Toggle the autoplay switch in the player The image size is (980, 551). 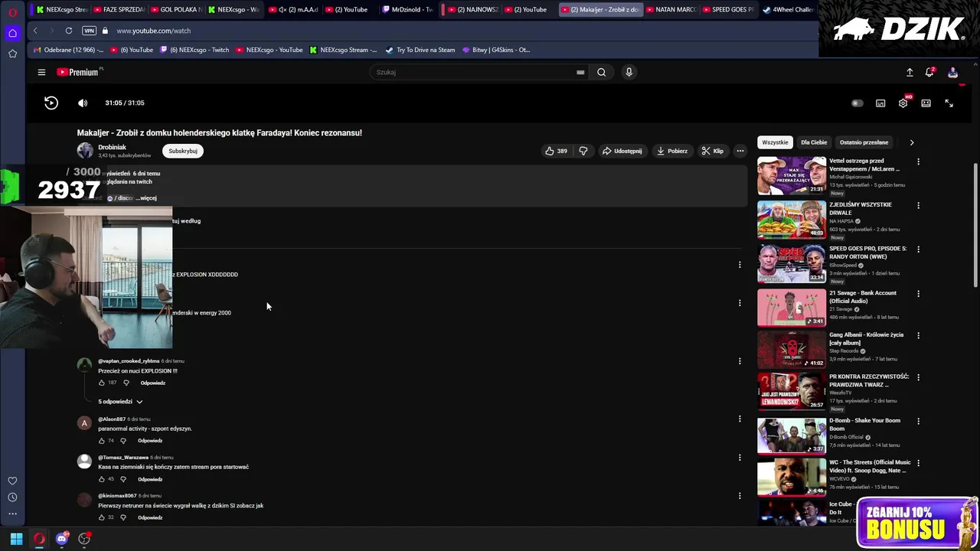pyautogui.click(x=857, y=103)
